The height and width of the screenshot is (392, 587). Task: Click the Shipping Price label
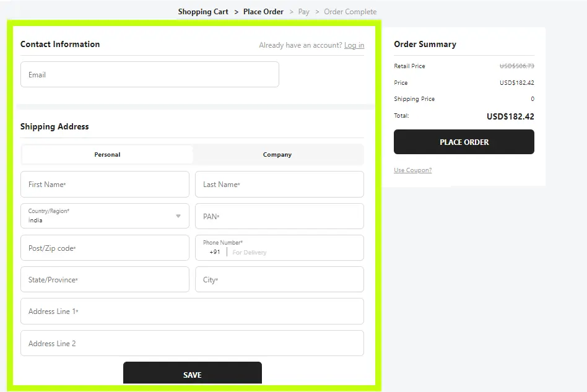click(414, 99)
